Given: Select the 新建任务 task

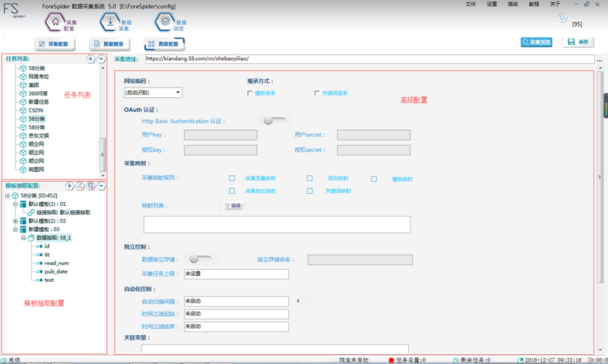Looking at the screenshot, I should point(39,102).
